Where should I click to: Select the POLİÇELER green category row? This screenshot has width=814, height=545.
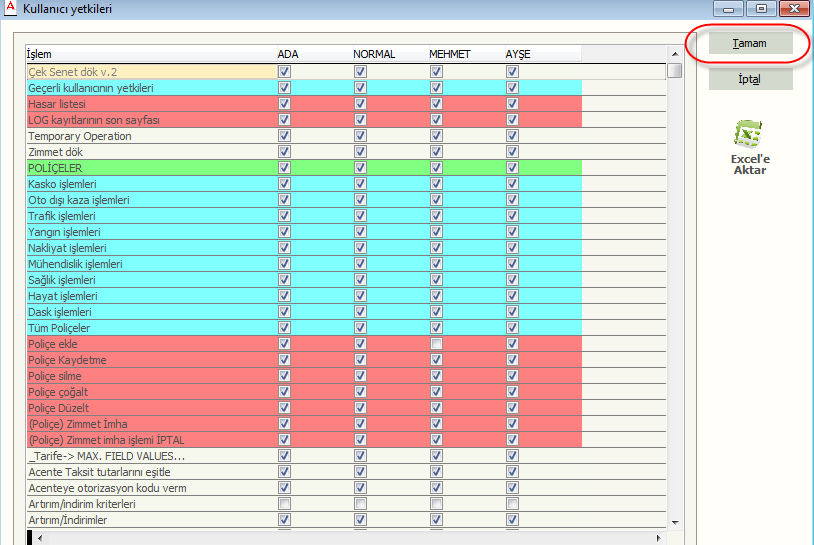pos(150,168)
